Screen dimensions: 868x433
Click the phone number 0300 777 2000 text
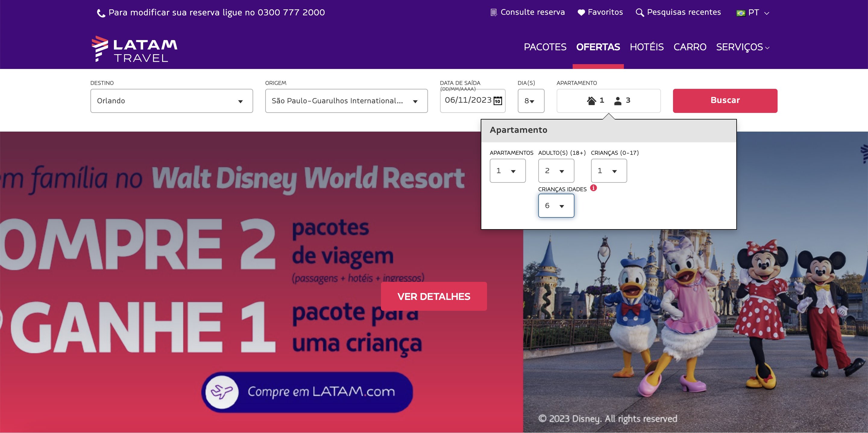[x=291, y=12]
